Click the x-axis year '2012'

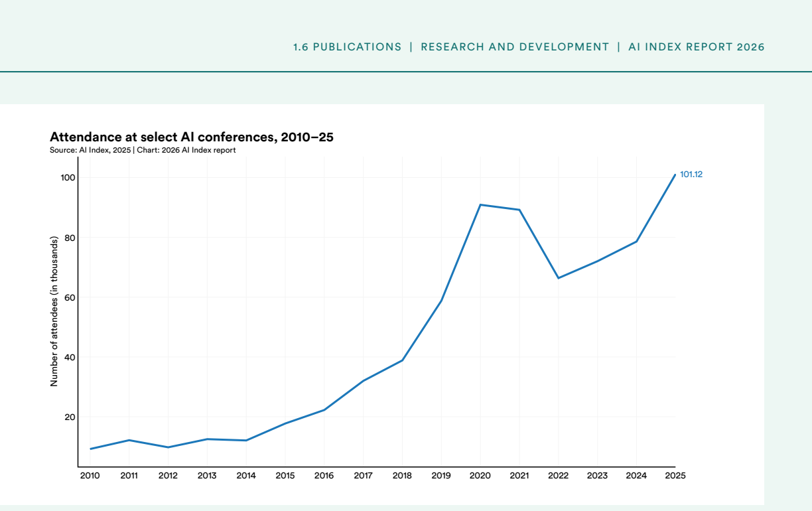tap(168, 476)
